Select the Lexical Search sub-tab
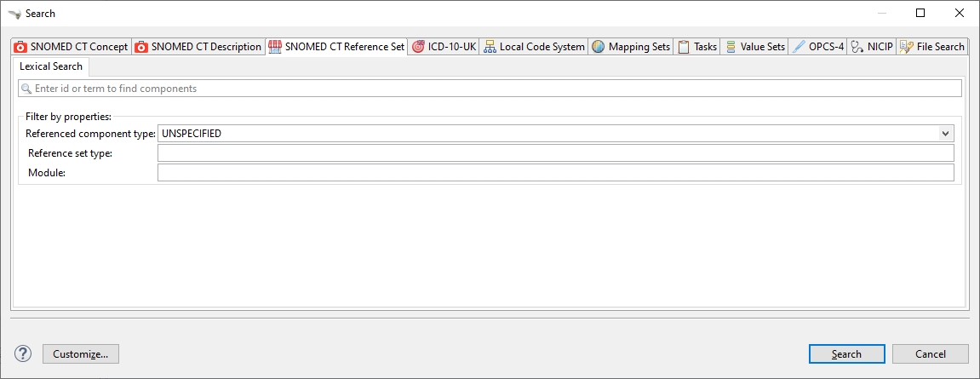980x379 pixels. coord(51,66)
